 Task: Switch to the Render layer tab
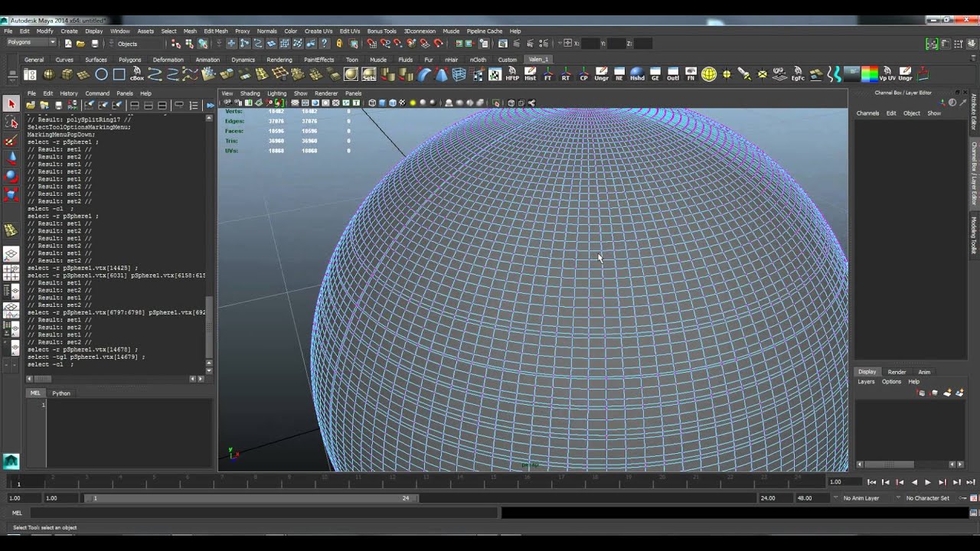(x=897, y=372)
